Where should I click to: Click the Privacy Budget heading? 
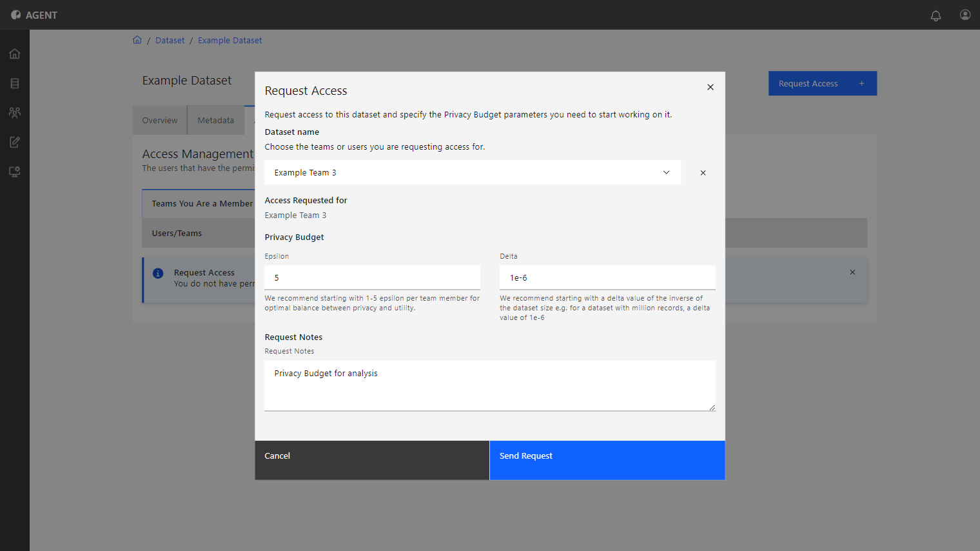294,237
